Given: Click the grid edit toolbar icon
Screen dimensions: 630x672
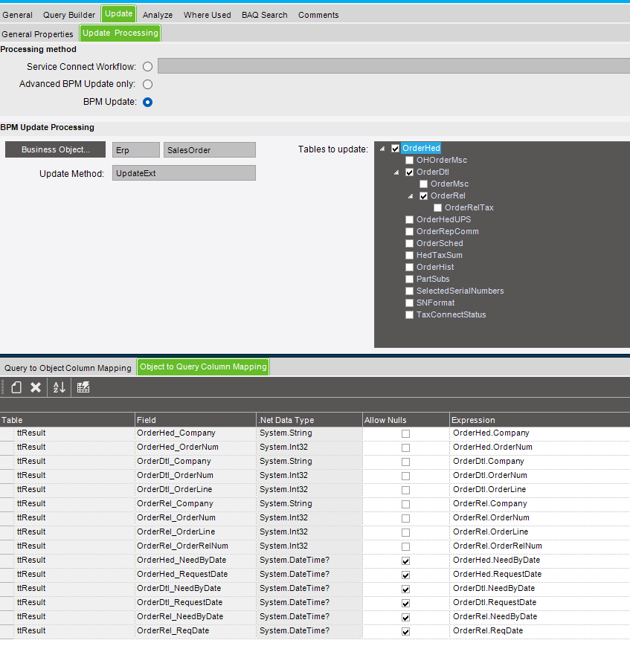Looking at the screenshot, I should (83, 387).
